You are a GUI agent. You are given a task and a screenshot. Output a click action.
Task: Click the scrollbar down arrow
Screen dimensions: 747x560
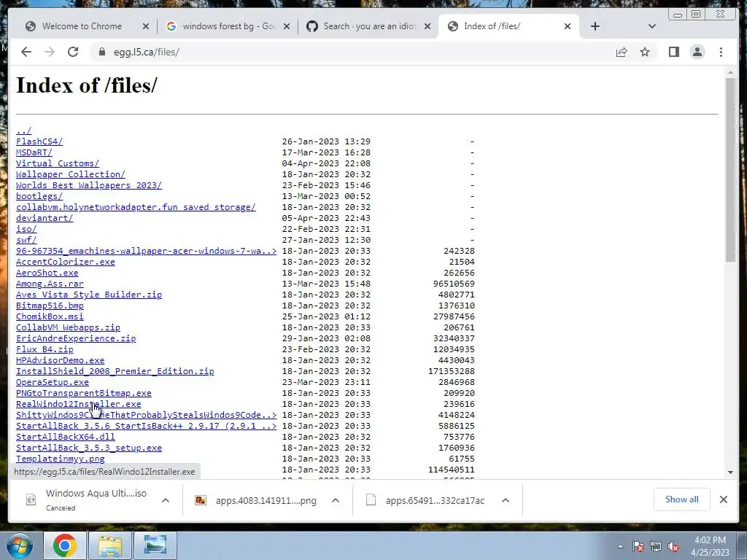click(x=730, y=472)
